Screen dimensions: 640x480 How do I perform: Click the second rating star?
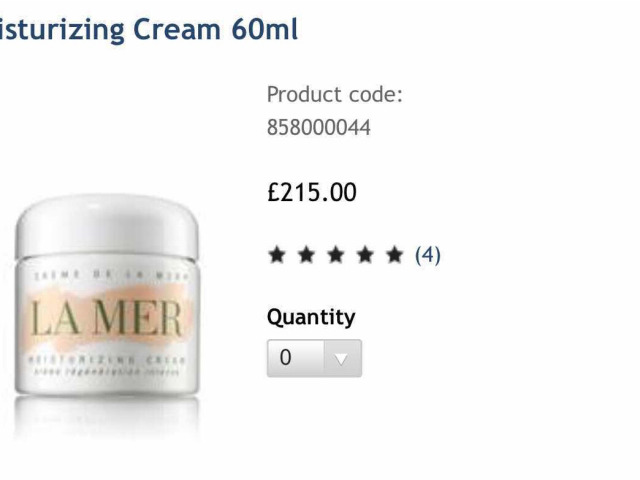[x=307, y=255]
